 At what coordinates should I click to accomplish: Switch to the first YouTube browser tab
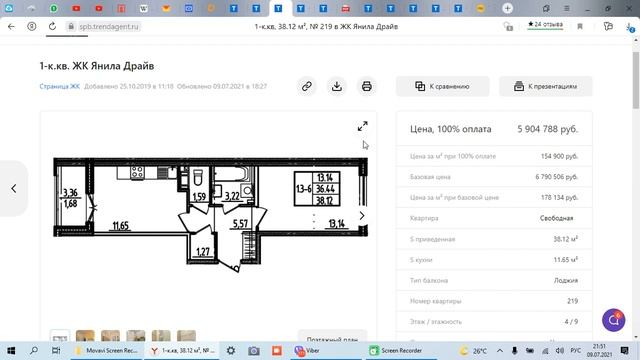point(76,8)
